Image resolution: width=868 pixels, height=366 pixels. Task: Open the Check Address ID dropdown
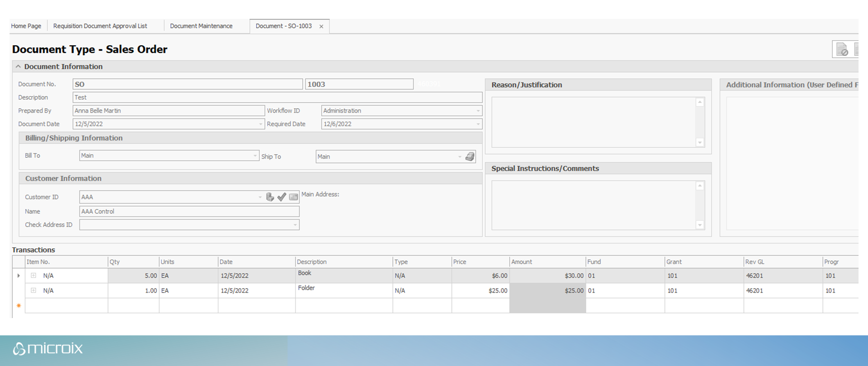coord(295,225)
